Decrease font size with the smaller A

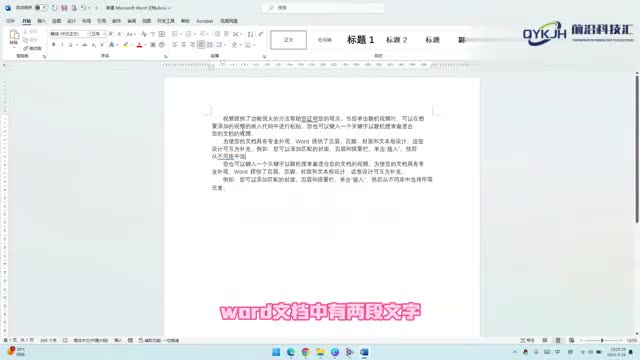(119, 34)
